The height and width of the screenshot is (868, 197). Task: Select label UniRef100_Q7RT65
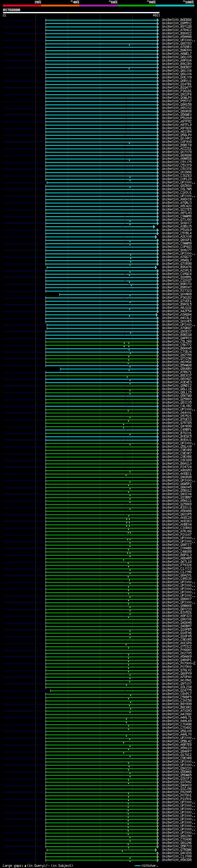[176, 423]
